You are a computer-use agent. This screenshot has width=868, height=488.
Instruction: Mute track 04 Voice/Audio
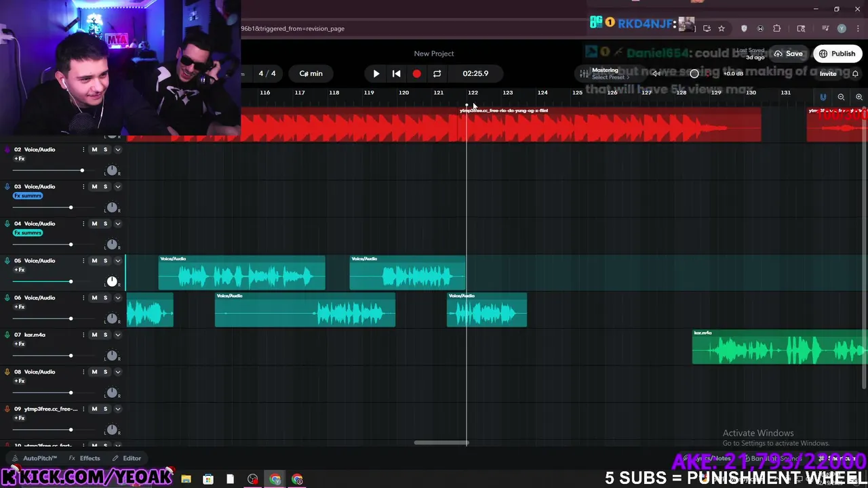pos(94,224)
